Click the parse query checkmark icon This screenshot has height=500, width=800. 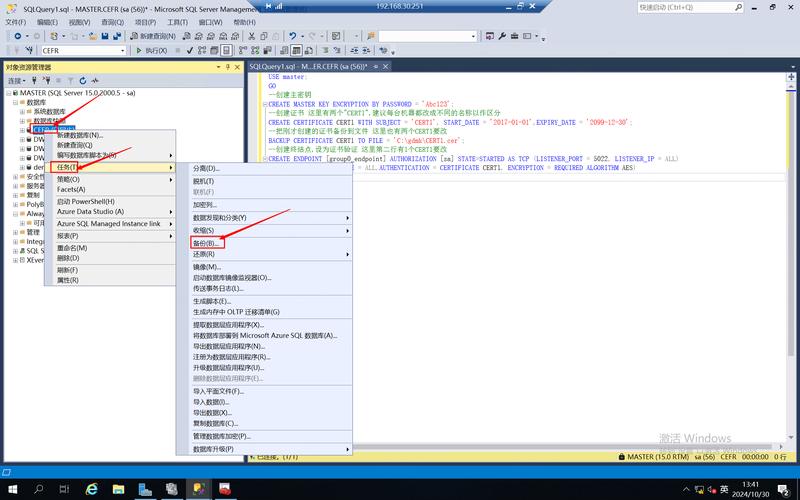[x=189, y=50]
